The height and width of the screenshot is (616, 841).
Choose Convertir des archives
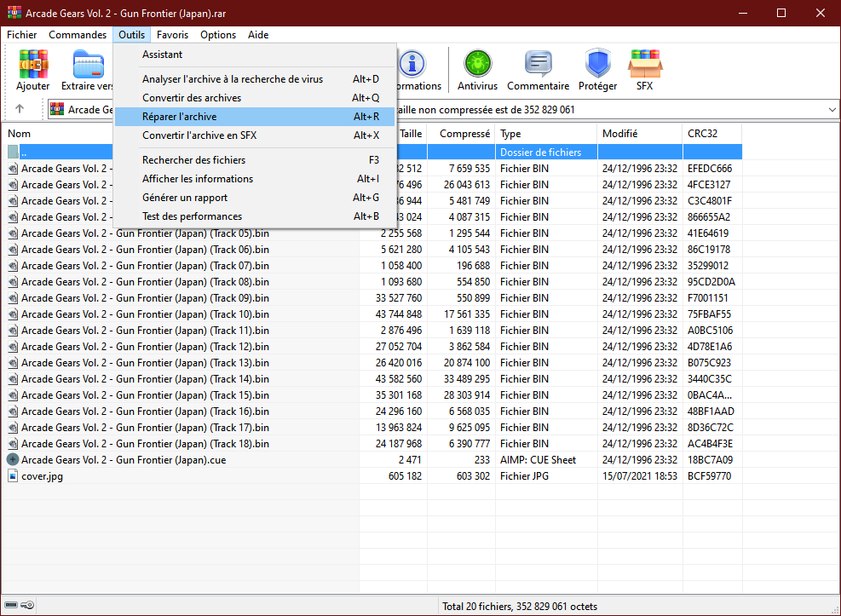255,98
